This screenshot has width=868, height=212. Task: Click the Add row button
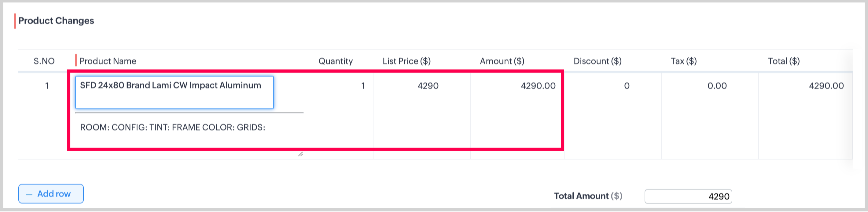click(x=51, y=194)
